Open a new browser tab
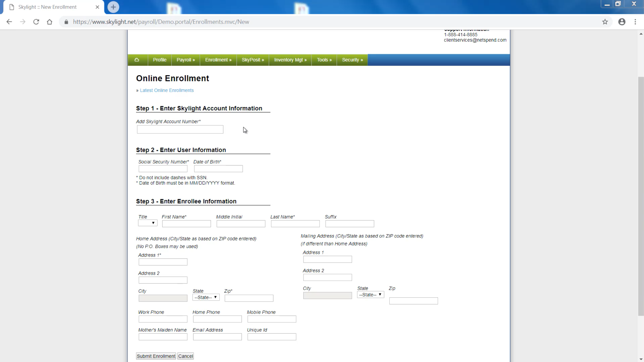Viewport: 644px width, 362px height. tap(113, 7)
